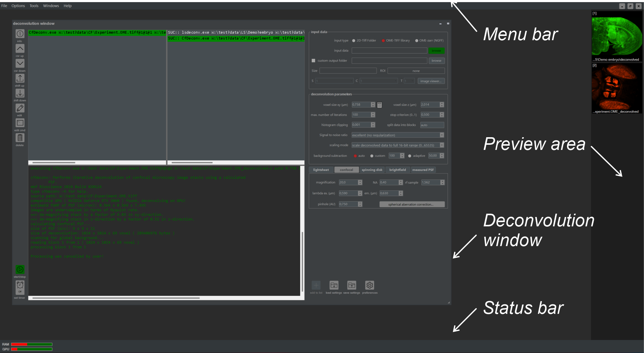
Task: Open the voxel size calculator icon
Action: [x=380, y=105]
